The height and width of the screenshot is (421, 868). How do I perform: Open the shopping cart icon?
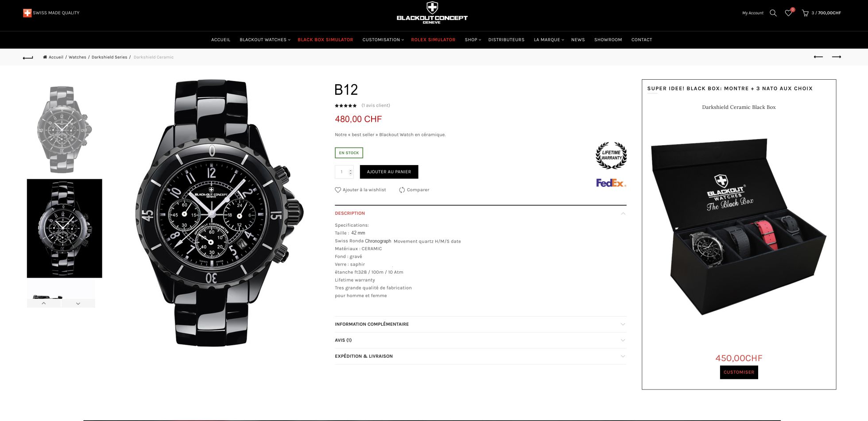805,13
